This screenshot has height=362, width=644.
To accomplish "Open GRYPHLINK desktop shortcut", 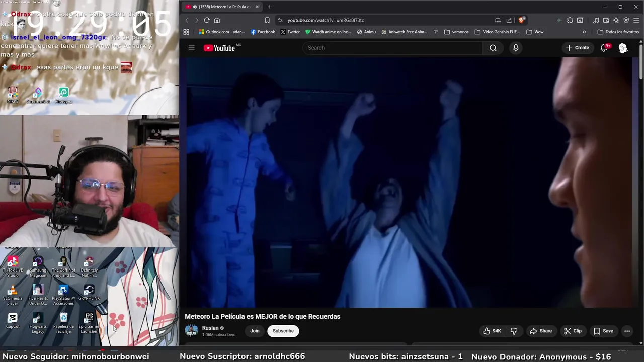I will click(89, 293).
